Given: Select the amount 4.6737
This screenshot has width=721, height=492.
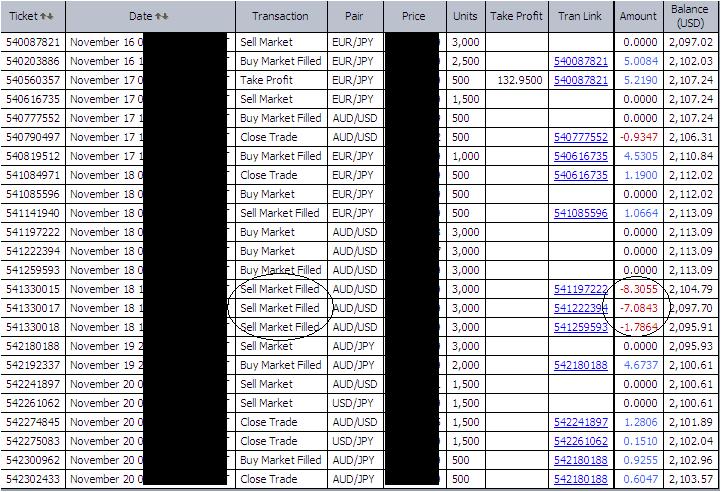Looking at the screenshot, I should tap(641, 365).
